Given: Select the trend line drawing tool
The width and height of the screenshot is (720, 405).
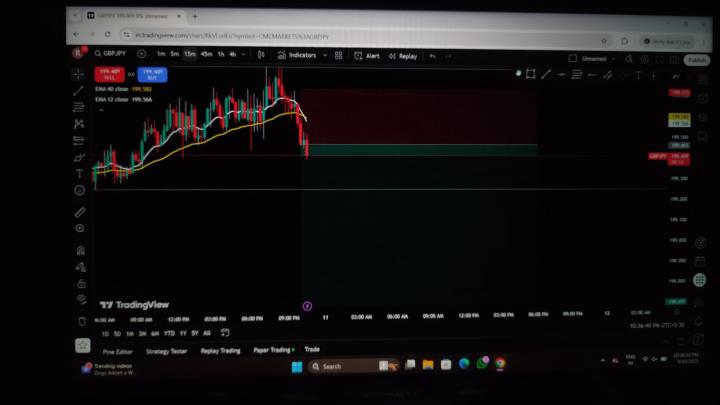Looking at the screenshot, I should [79, 90].
